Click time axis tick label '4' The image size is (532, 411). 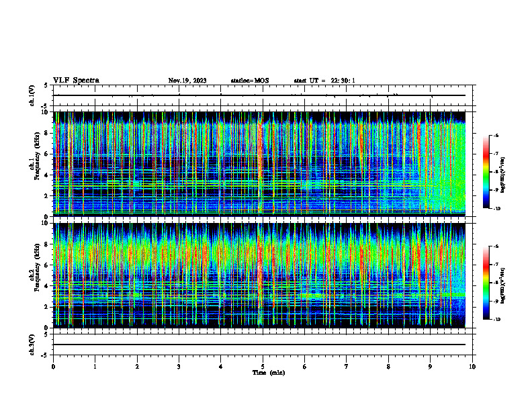(221, 367)
